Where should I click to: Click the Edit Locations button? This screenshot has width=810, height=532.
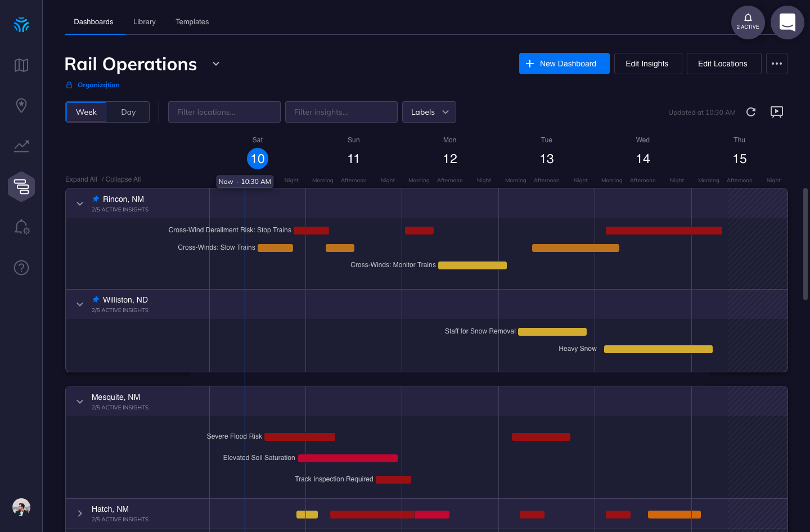[723, 64]
